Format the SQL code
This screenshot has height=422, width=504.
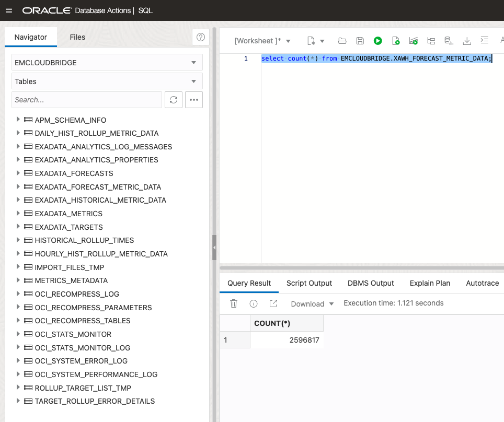coord(484,40)
